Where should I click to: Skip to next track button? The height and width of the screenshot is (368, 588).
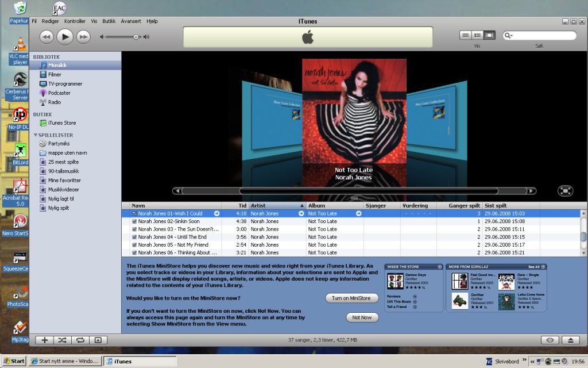pos(83,37)
